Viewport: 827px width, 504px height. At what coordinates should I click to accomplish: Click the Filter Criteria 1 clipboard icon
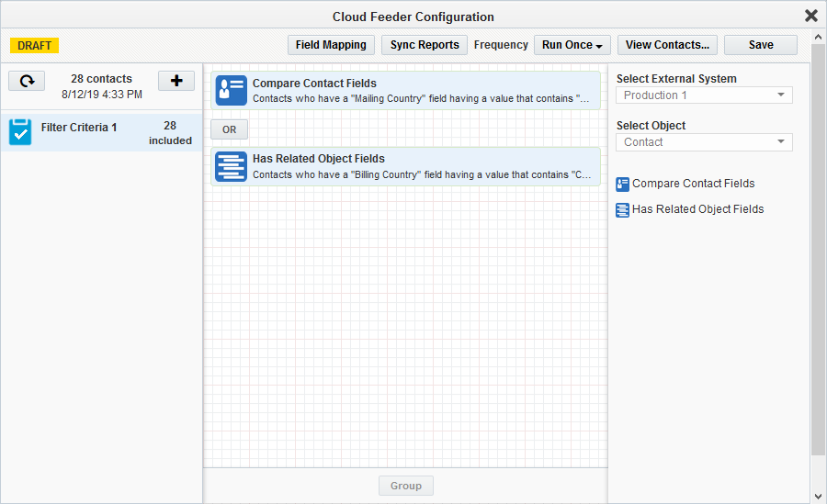(20, 132)
